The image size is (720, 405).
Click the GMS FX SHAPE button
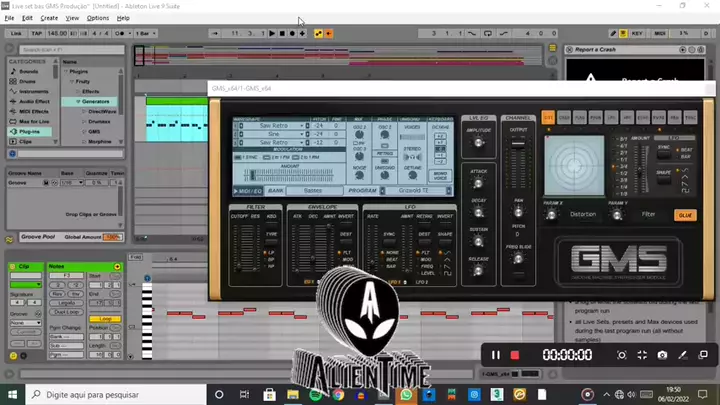pos(664,180)
